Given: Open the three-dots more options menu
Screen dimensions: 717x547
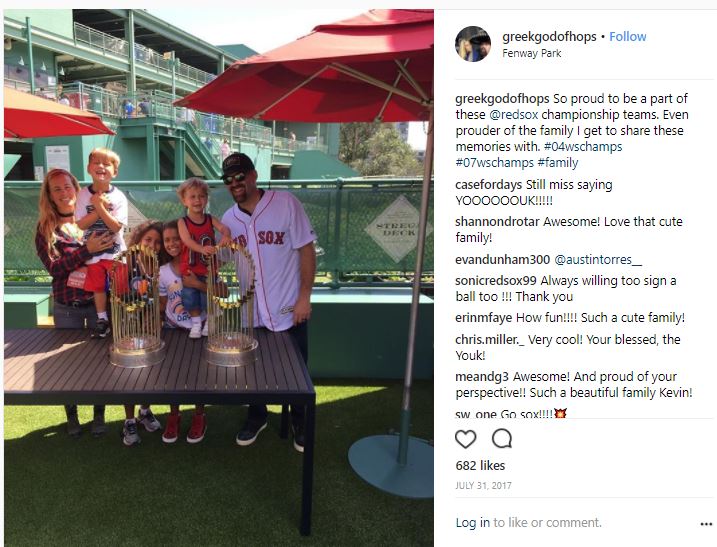Looking at the screenshot, I should pos(706,524).
